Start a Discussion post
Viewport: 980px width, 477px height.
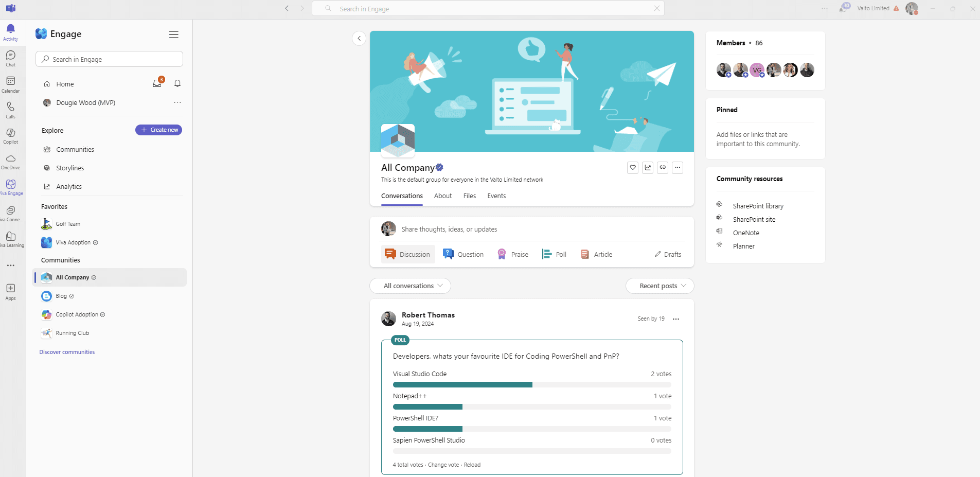point(408,254)
